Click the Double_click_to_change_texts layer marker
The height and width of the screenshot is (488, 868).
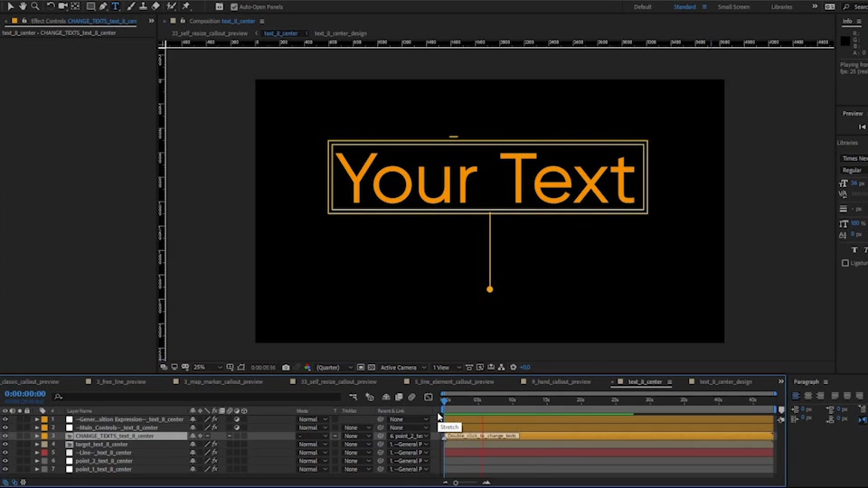click(482, 436)
